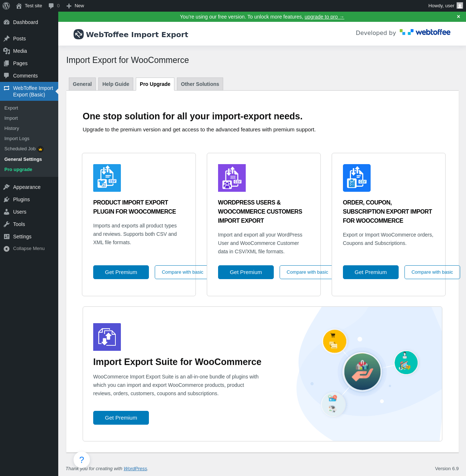Viewport: 466px width, 476px height.
Task: Get Premium for Import Export Suite
Action: pos(121,418)
